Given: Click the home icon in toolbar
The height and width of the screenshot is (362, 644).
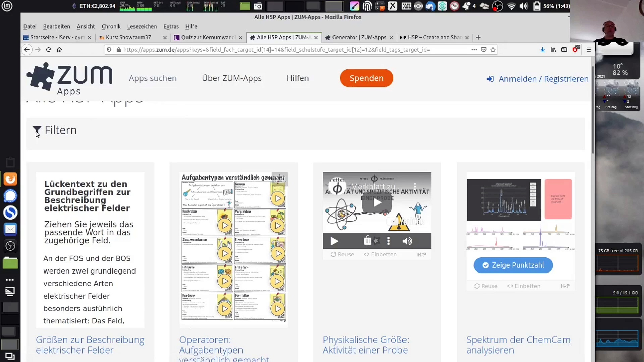Looking at the screenshot, I should pos(59,50).
